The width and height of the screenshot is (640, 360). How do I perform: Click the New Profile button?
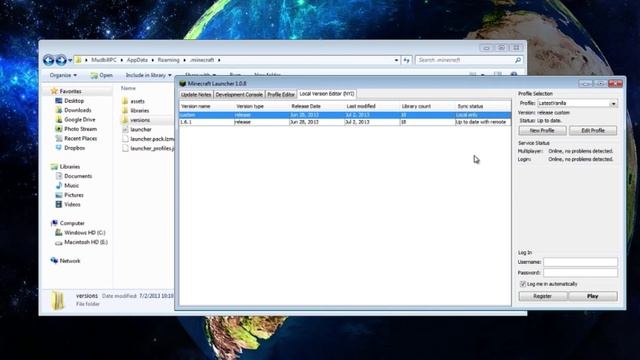542,131
